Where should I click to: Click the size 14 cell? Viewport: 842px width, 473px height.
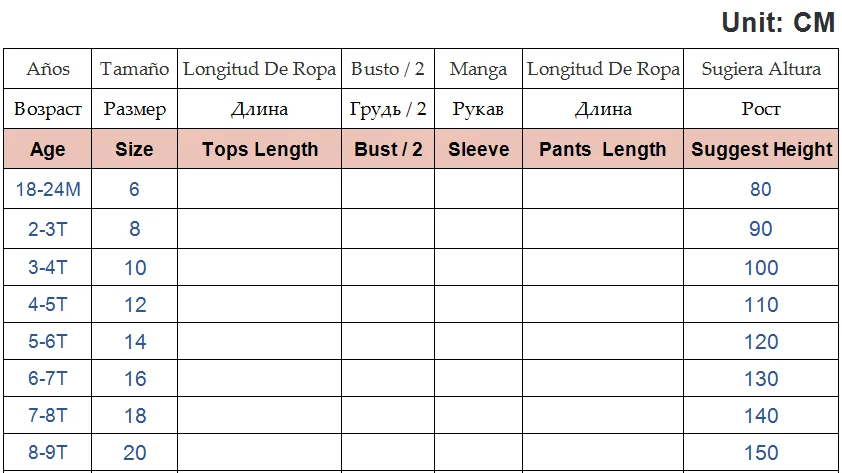134,342
